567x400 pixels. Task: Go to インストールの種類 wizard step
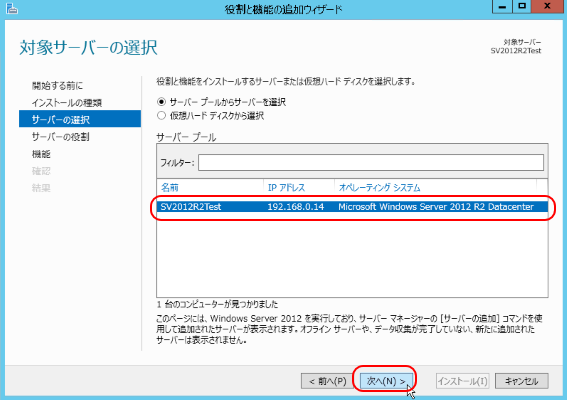click(67, 103)
